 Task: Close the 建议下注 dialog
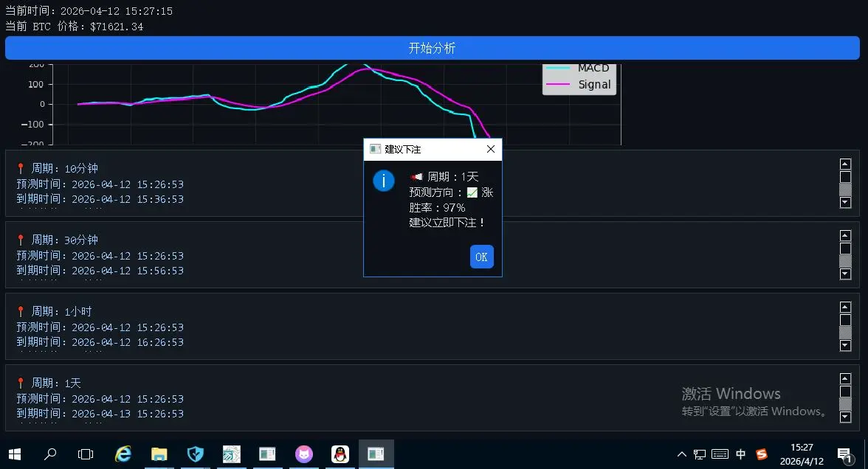click(x=490, y=149)
